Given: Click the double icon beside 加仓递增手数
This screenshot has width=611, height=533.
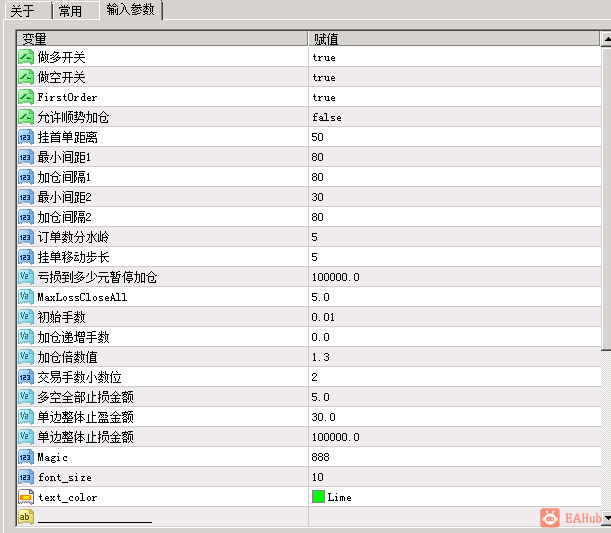Looking at the screenshot, I should [x=26, y=337].
